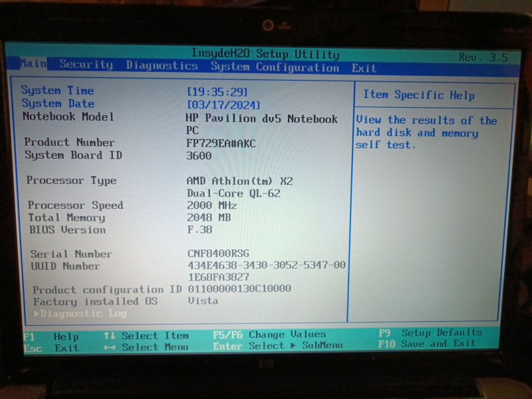Viewport: 532px width, 399px height.
Task: Click the F1 Help legend entry
Action: coord(51,336)
